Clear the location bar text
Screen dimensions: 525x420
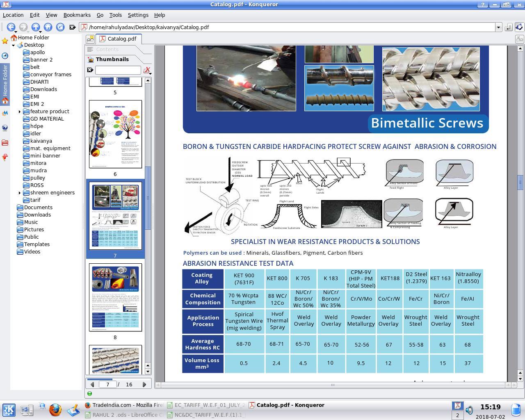click(x=73, y=27)
